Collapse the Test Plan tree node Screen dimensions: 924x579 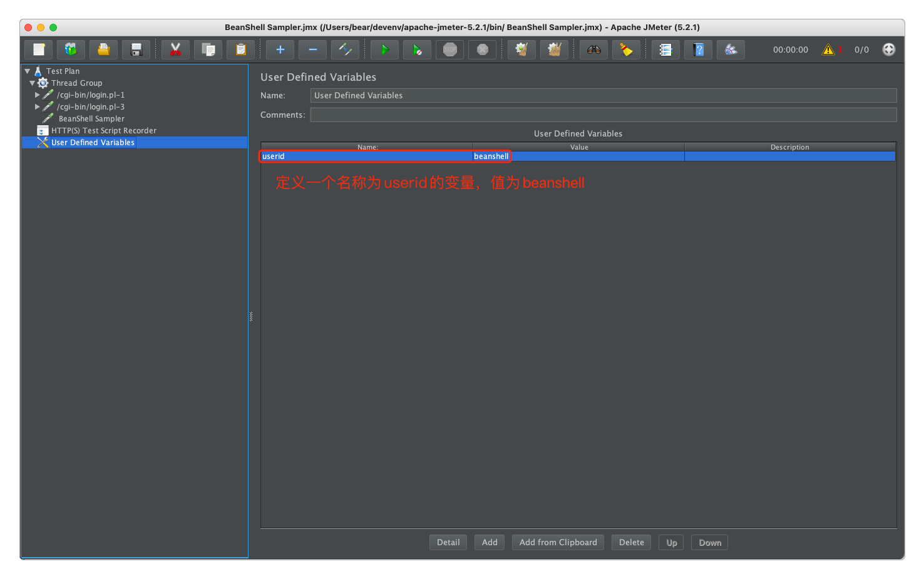click(x=28, y=71)
